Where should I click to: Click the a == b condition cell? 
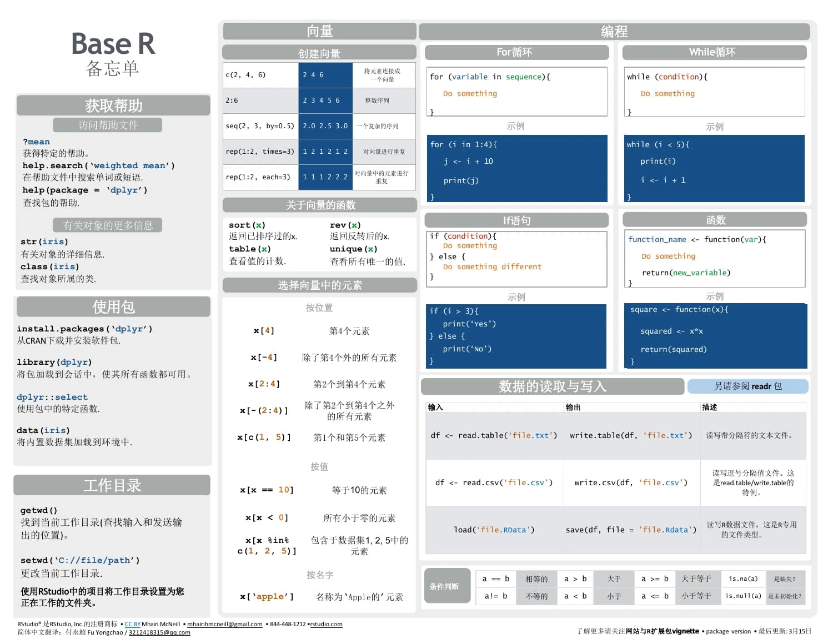point(496,578)
